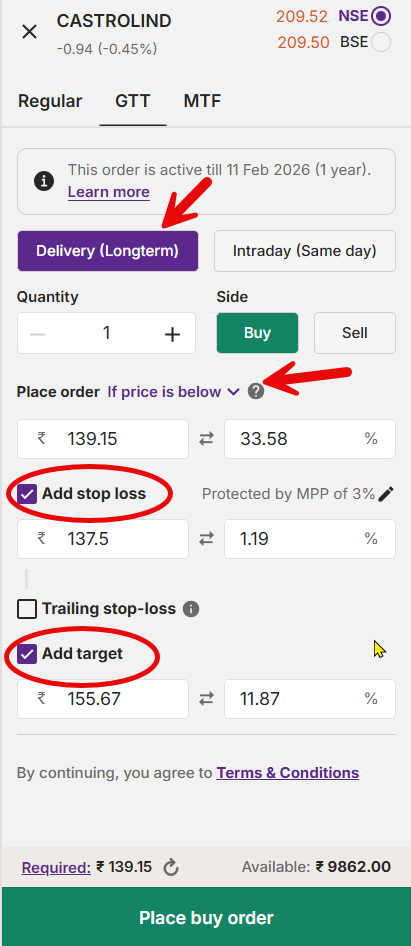Open the Terms & Conditions link
411x946 pixels.
click(288, 773)
